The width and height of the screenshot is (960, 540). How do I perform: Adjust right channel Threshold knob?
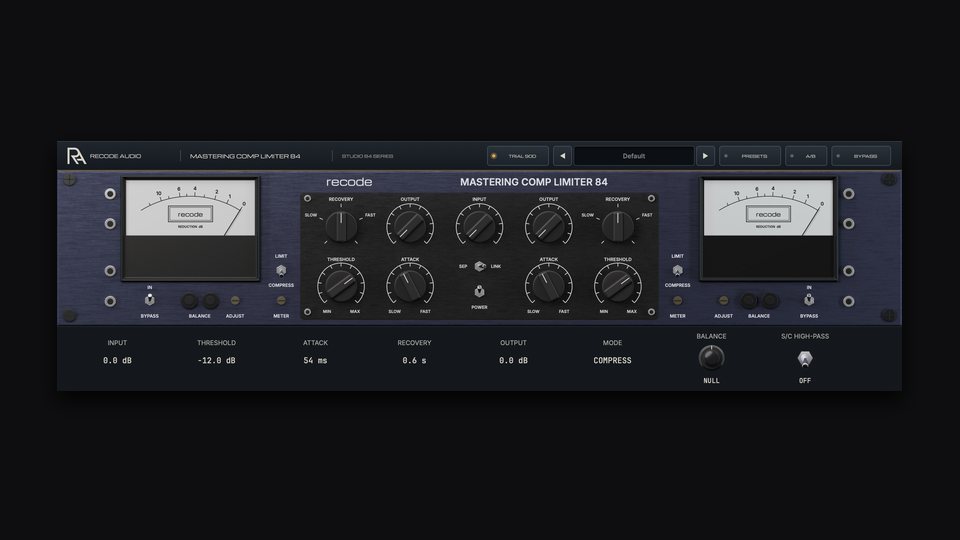[x=617, y=286]
